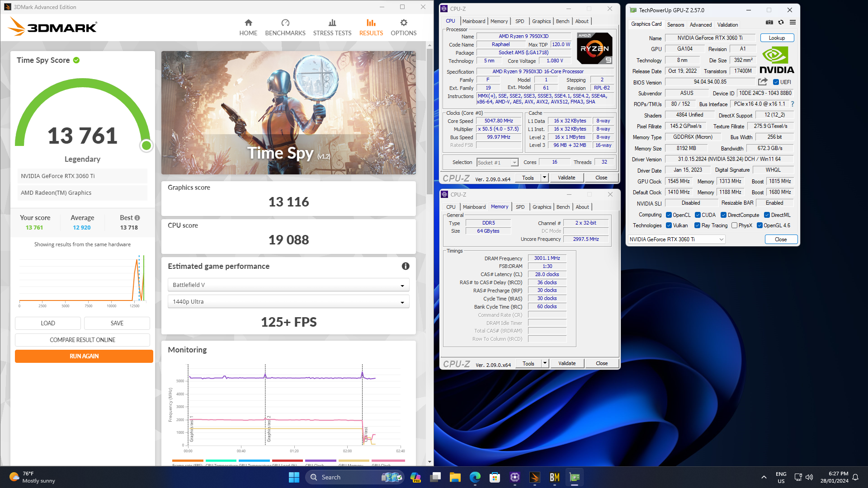Toggle the Ray Tracing checkbox

pyautogui.click(x=697, y=225)
